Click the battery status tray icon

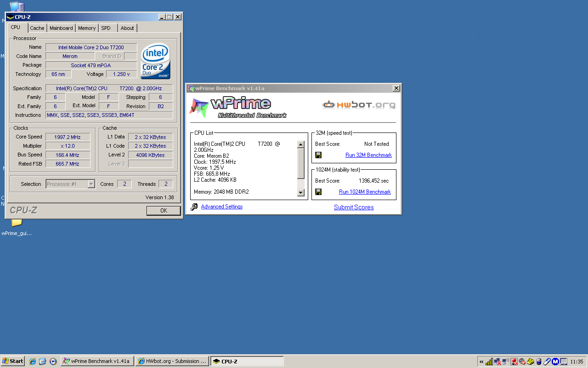coord(539,362)
